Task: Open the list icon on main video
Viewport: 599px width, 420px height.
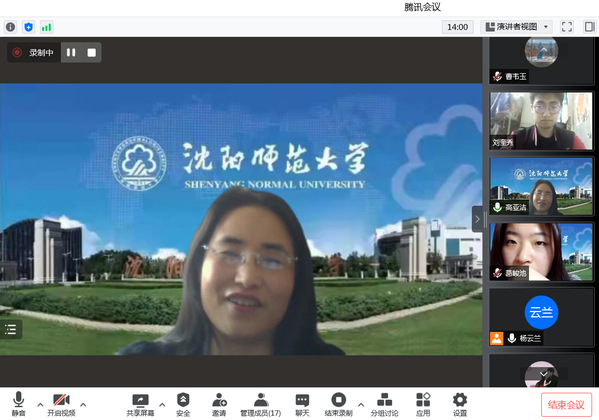Action: click(11, 329)
